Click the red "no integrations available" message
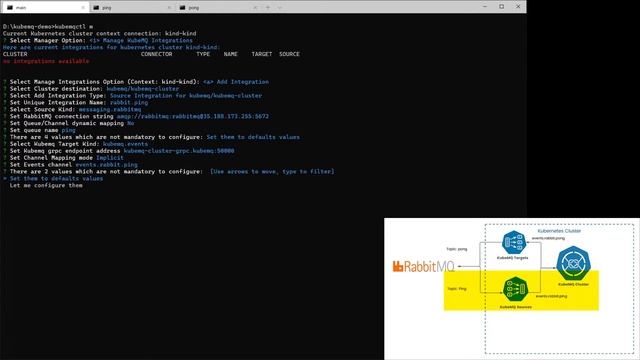640x360 pixels. point(46,61)
